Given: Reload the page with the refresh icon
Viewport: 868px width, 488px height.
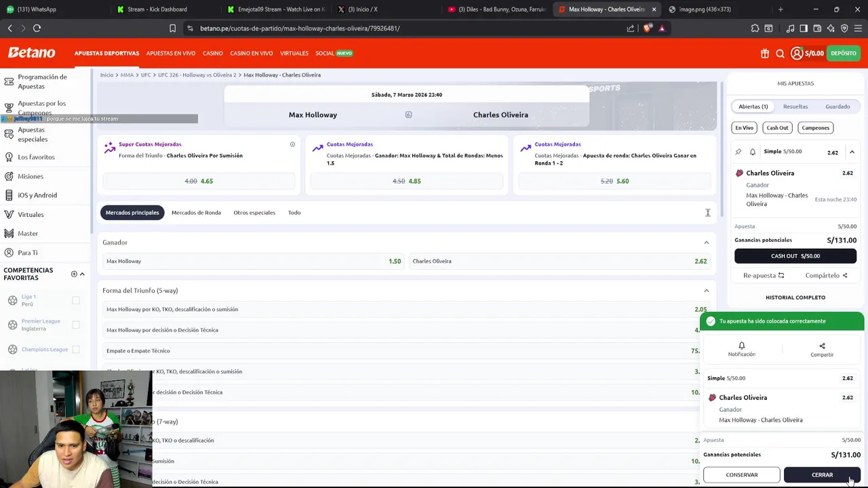Looking at the screenshot, I should coord(37,28).
